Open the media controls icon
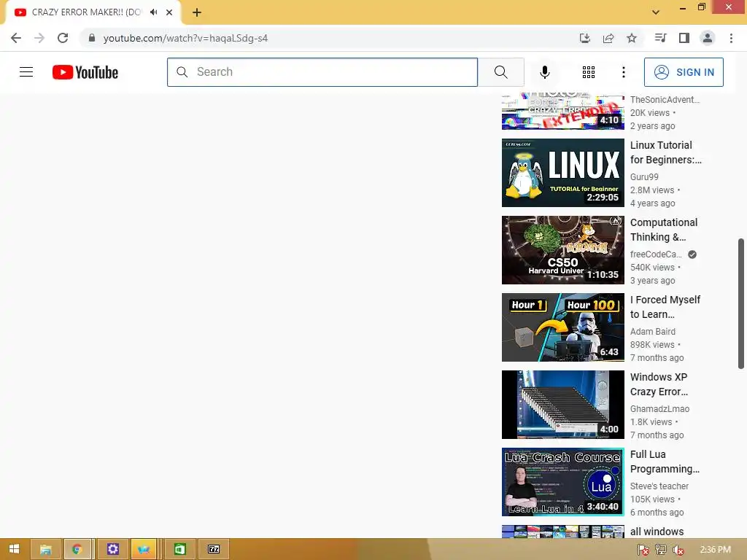This screenshot has width=747, height=560. click(x=660, y=38)
